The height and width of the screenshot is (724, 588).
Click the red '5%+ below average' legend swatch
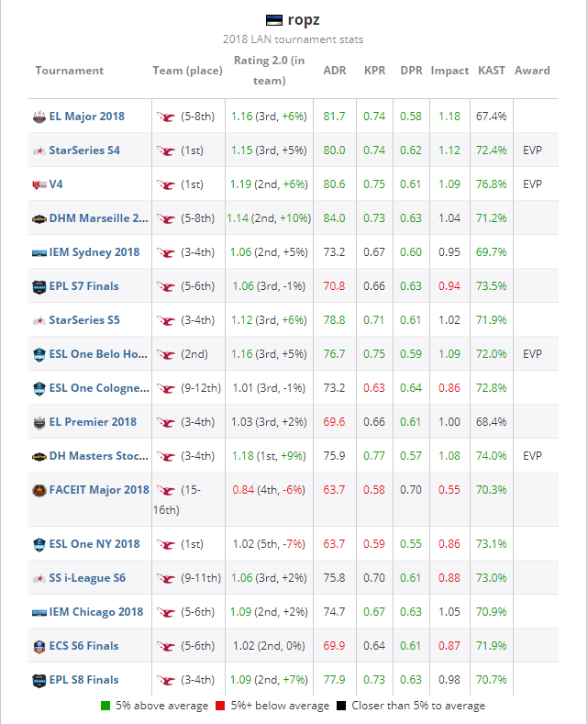click(x=220, y=706)
